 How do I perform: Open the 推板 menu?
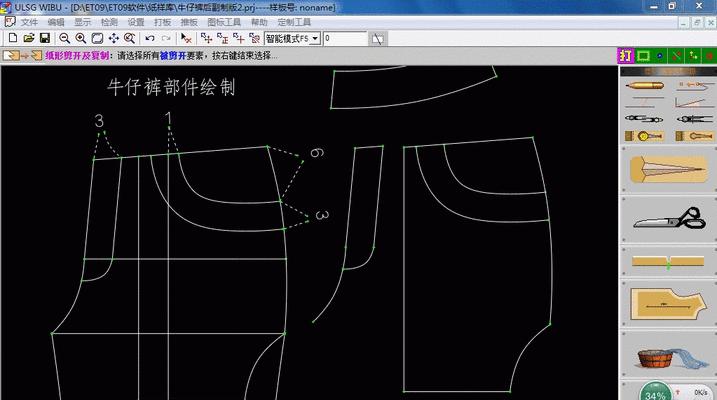[189, 22]
